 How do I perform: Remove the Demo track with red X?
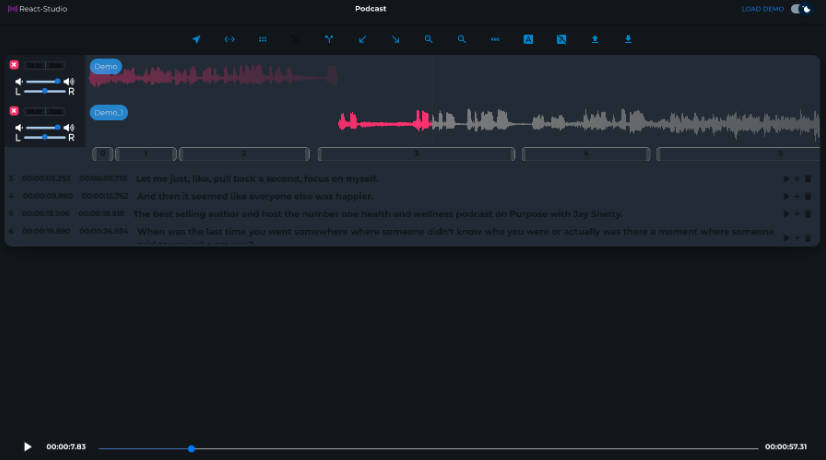(x=14, y=65)
